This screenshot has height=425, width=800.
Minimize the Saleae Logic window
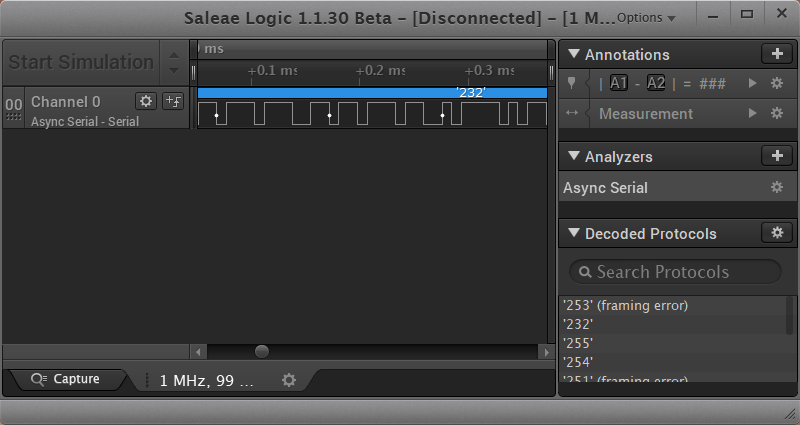pyautogui.click(x=713, y=16)
